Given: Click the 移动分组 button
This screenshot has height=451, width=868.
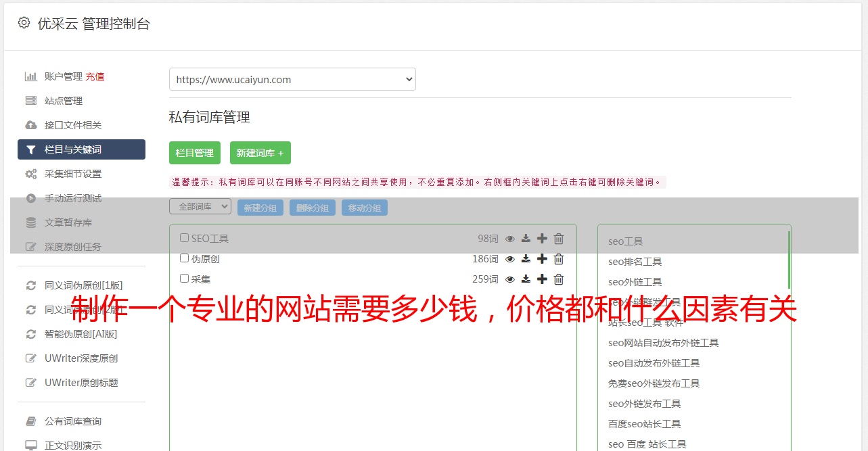Looking at the screenshot, I should point(365,208).
